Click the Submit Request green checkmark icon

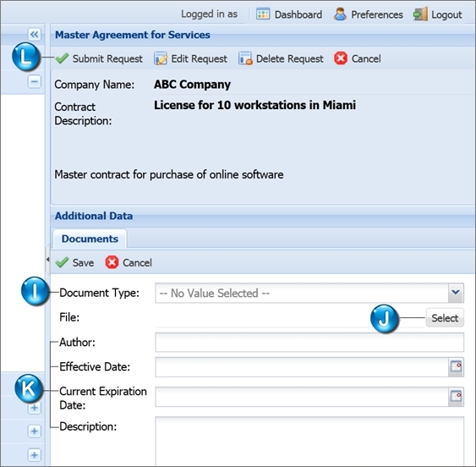(63, 58)
